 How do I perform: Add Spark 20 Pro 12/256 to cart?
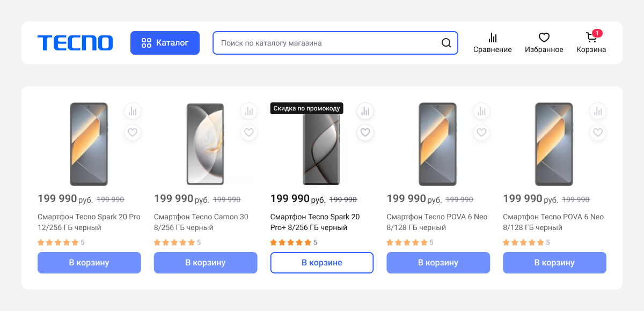click(89, 263)
